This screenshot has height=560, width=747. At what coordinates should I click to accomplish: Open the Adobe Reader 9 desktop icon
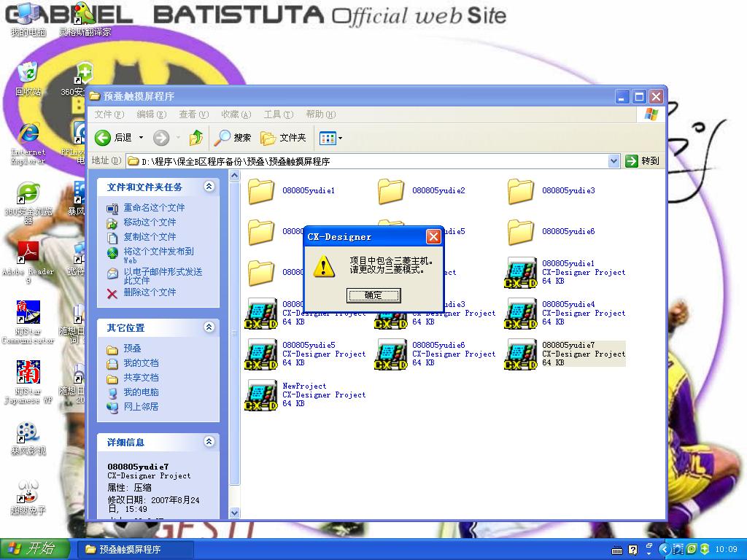click(x=28, y=254)
